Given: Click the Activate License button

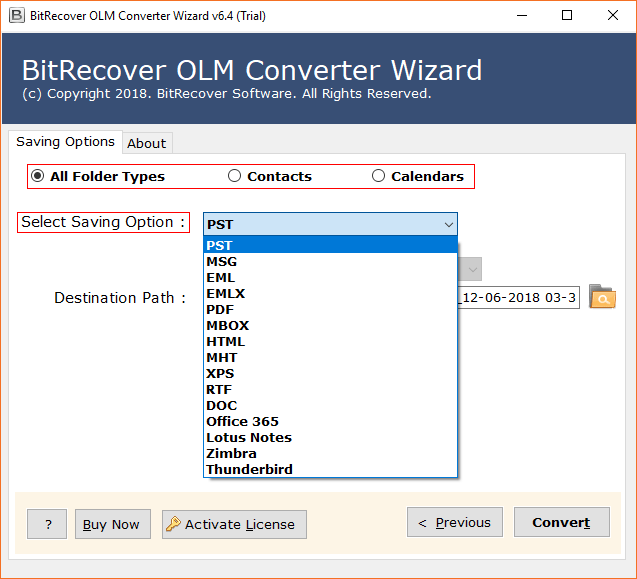Looking at the screenshot, I should [234, 524].
